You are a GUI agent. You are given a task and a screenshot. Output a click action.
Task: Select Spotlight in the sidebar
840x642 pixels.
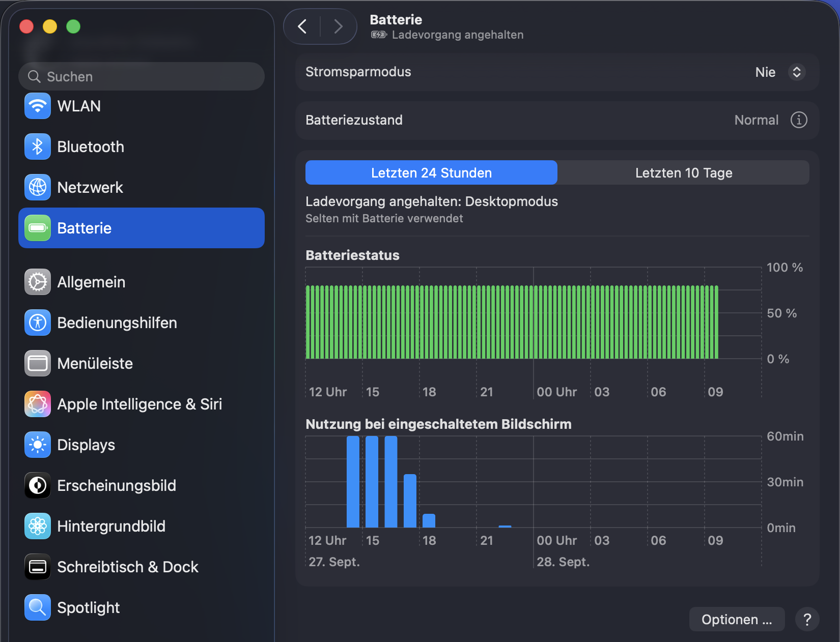click(88, 607)
